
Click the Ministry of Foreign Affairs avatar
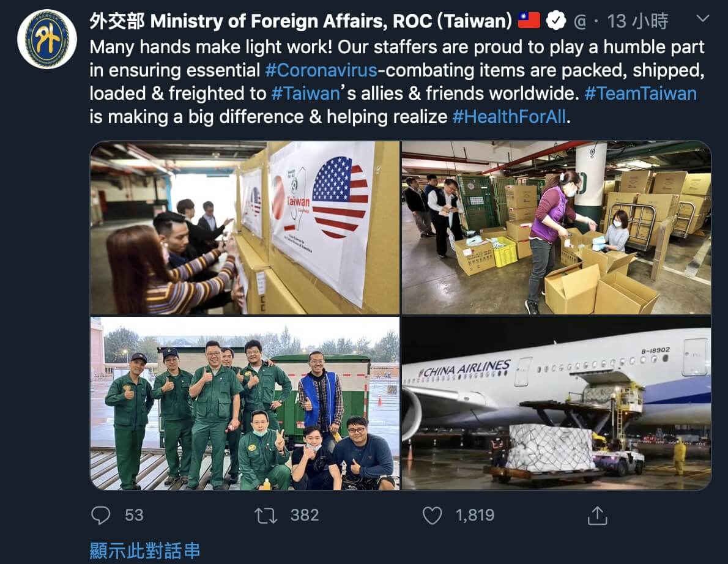[x=47, y=39]
